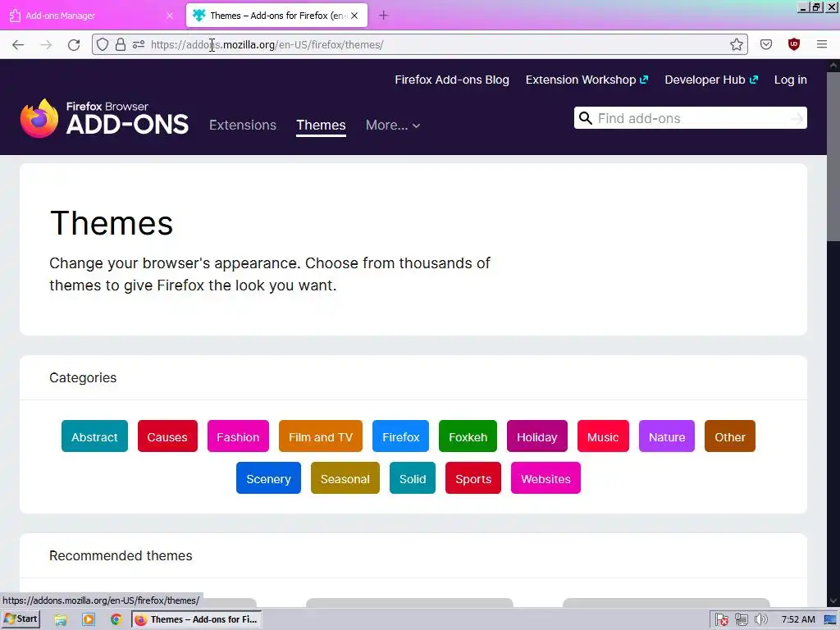Open Action Center flag tray icon

(722, 620)
